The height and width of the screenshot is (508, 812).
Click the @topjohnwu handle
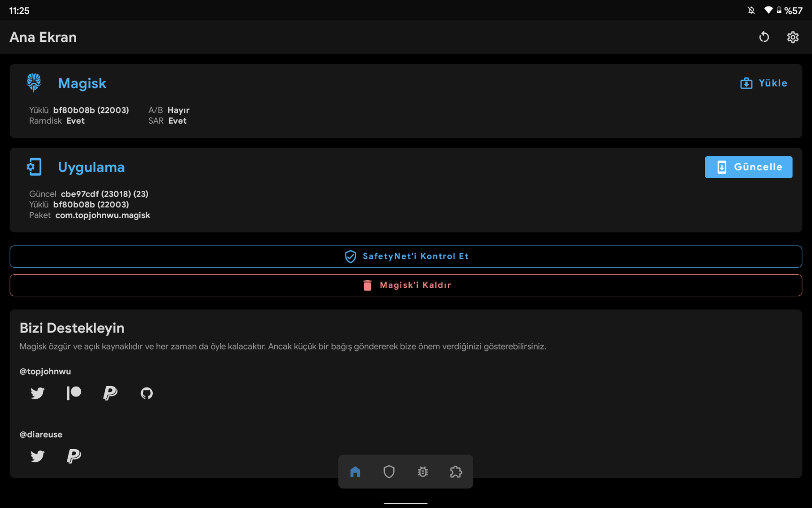(x=45, y=372)
